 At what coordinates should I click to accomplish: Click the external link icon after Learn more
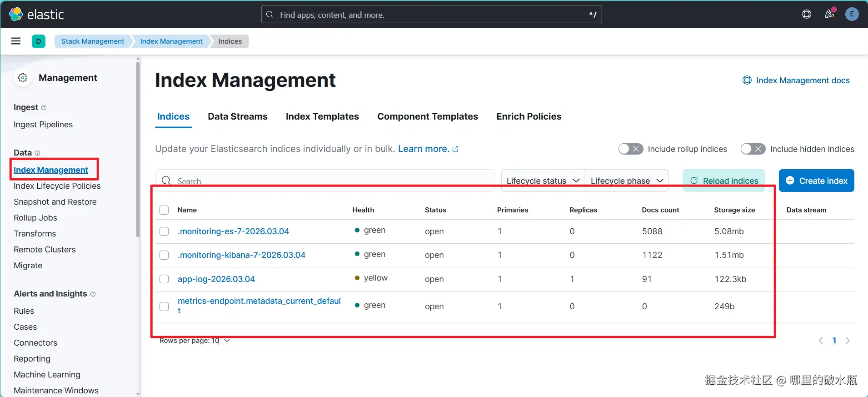pyautogui.click(x=455, y=149)
